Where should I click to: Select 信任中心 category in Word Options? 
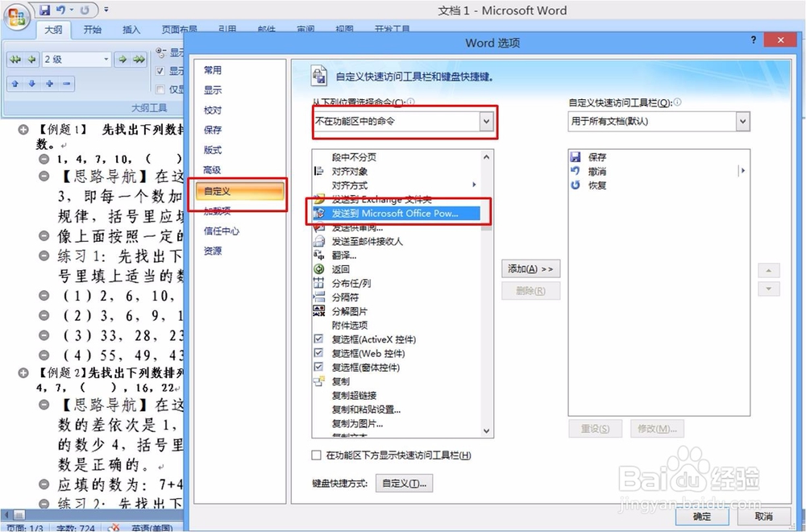pos(221,231)
